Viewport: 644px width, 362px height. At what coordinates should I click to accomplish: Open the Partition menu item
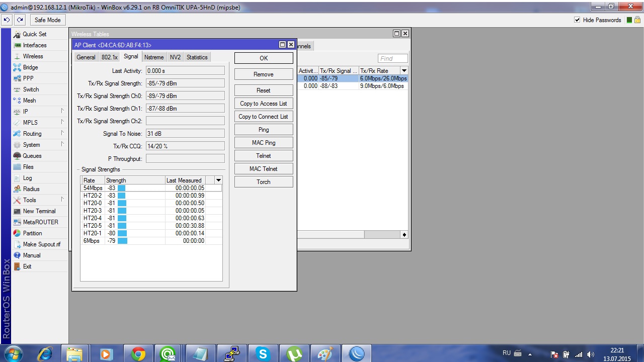tap(32, 233)
